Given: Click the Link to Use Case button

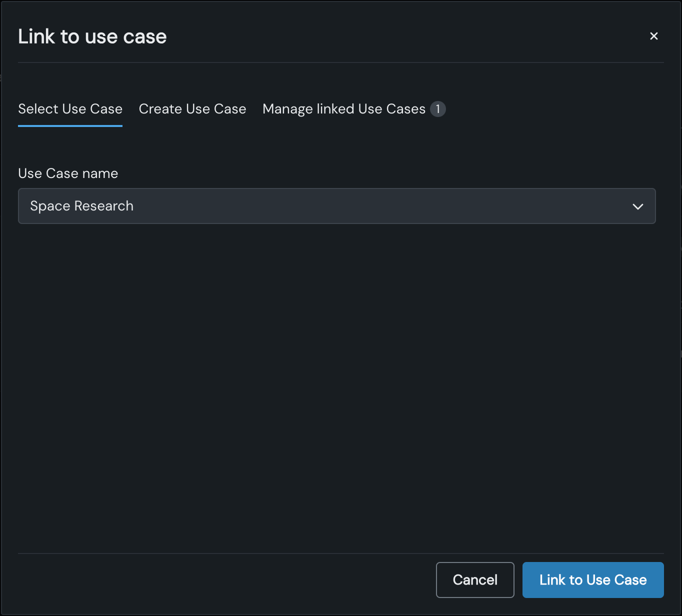Looking at the screenshot, I should pyautogui.click(x=592, y=580).
